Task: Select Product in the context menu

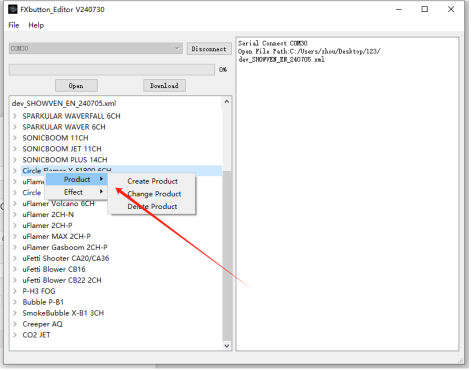Action: pos(77,179)
